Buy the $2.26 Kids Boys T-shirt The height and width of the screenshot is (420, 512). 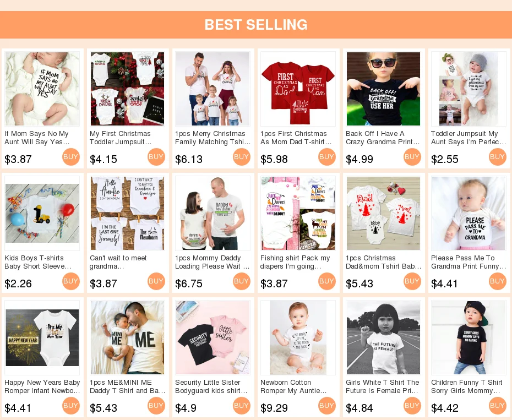[x=71, y=281]
